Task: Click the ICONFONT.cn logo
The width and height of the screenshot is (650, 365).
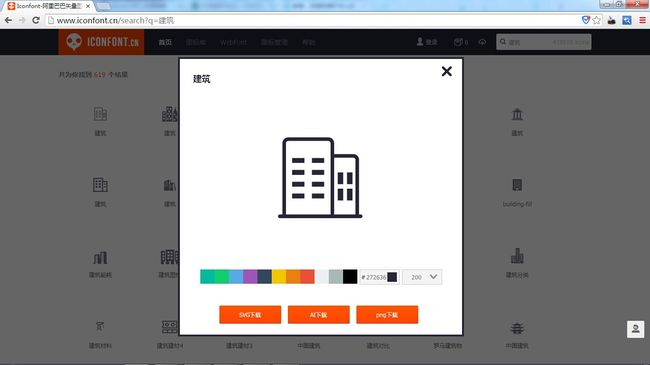Action: click(x=102, y=42)
